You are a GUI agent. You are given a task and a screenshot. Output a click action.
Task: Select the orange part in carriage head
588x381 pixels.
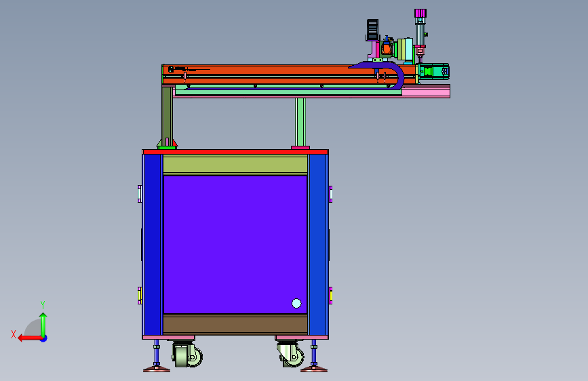[387, 48]
